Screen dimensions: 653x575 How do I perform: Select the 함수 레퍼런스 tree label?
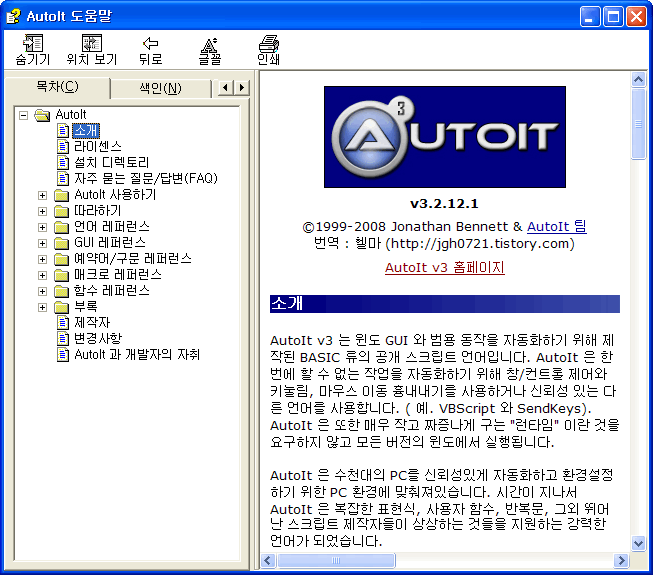[x=112, y=291]
